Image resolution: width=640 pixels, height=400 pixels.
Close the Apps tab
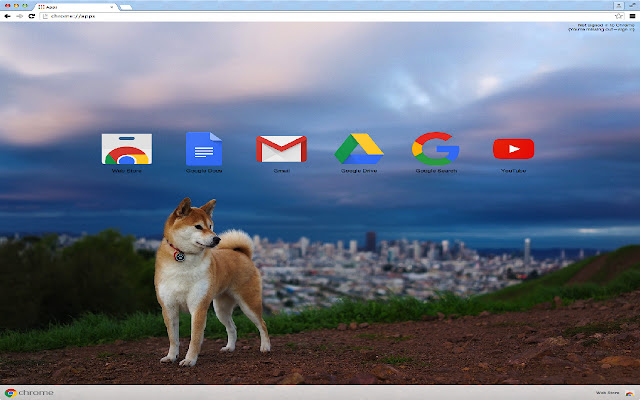pos(111,7)
